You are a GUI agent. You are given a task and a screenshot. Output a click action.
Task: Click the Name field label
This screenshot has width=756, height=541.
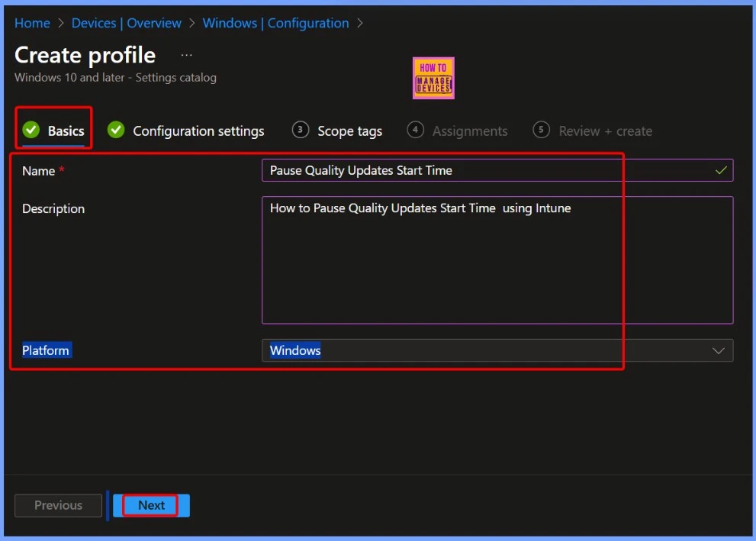pyautogui.click(x=39, y=171)
